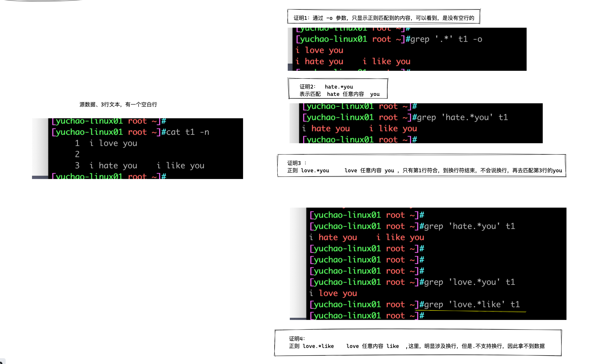Click the grep 'love.*you' t1 command line
599x364 pixels.
tap(470, 282)
